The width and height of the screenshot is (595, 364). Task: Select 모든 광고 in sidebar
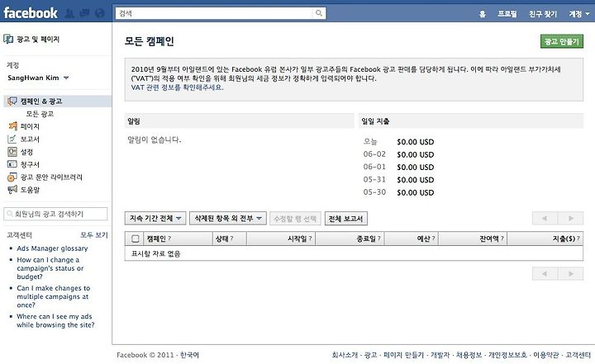pyautogui.click(x=40, y=114)
